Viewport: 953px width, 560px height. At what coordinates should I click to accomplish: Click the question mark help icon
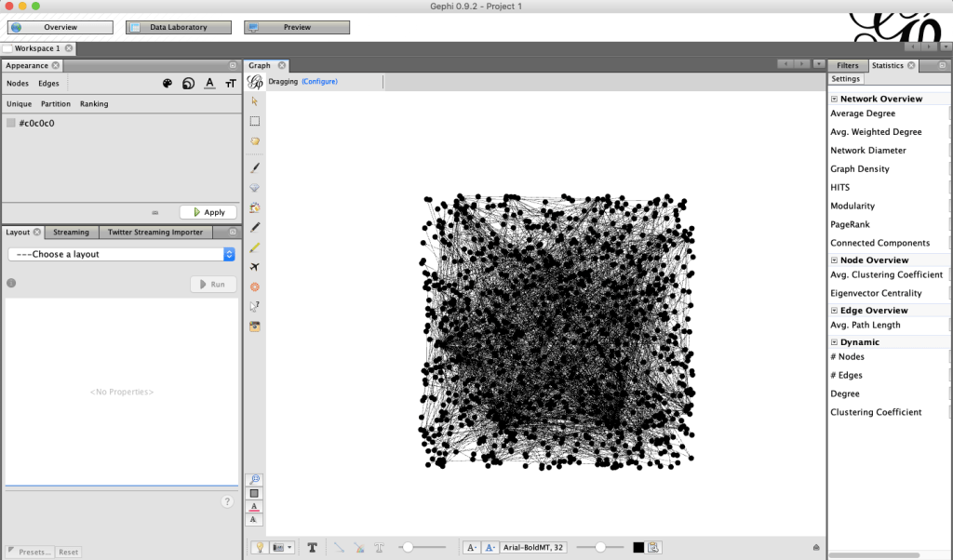click(227, 501)
